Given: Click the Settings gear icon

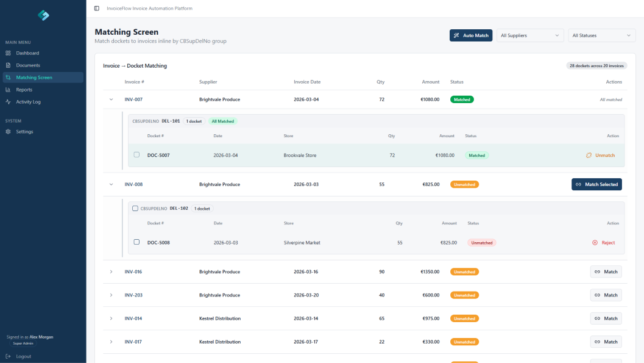Looking at the screenshot, I should coord(8,132).
